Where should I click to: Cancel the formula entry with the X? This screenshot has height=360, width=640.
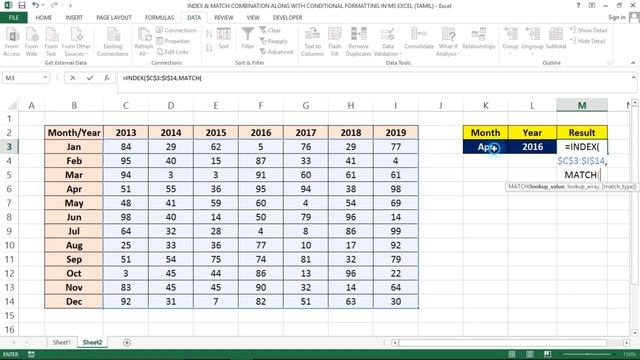(x=73, y=78)
